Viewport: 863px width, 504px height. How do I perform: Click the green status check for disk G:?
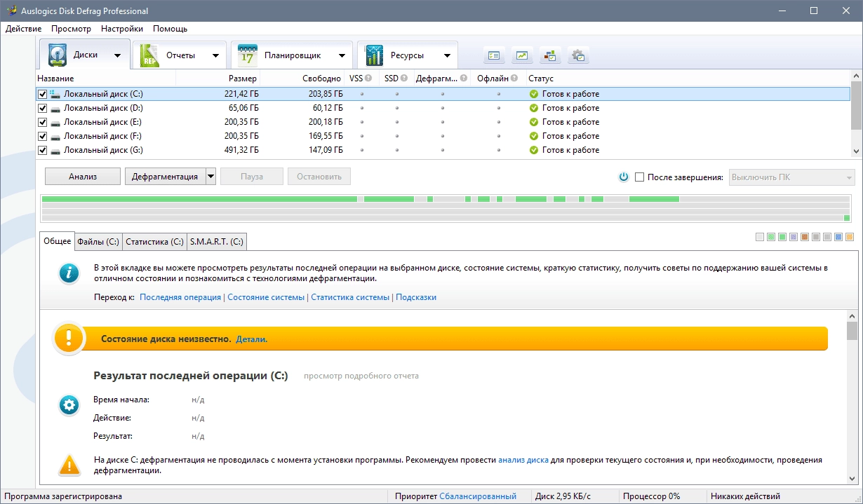click(534, 150)
